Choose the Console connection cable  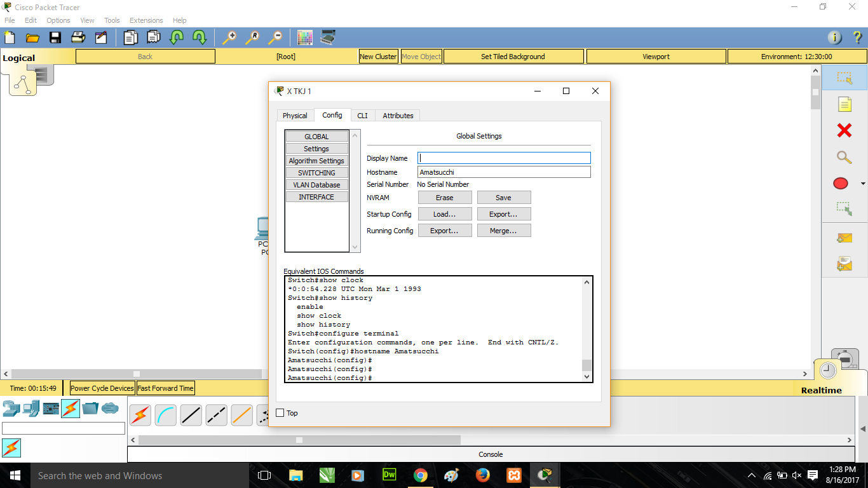tap(165, 415)
